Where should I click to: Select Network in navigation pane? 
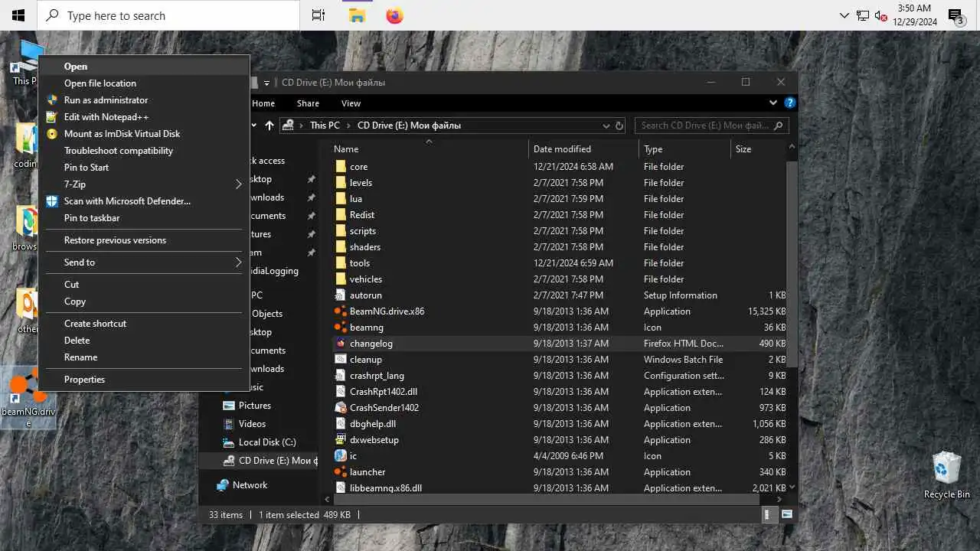point(242,485)
